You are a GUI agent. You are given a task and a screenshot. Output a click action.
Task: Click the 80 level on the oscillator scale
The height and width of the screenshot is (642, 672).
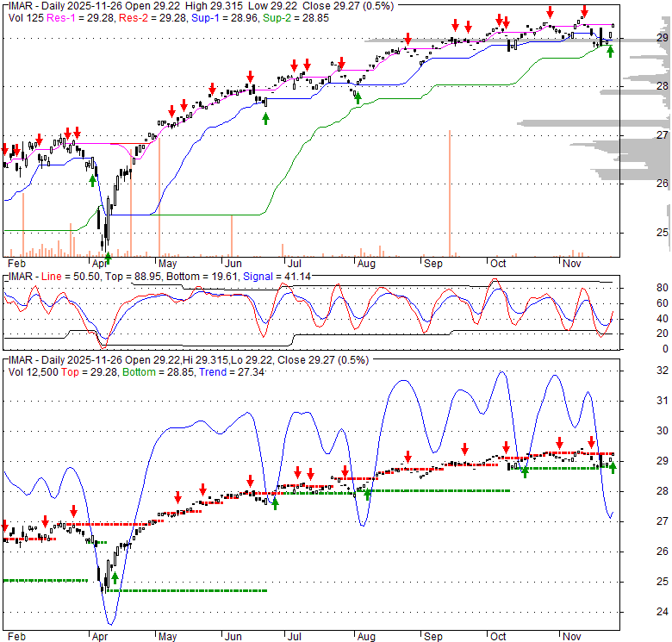coord(638,288)
